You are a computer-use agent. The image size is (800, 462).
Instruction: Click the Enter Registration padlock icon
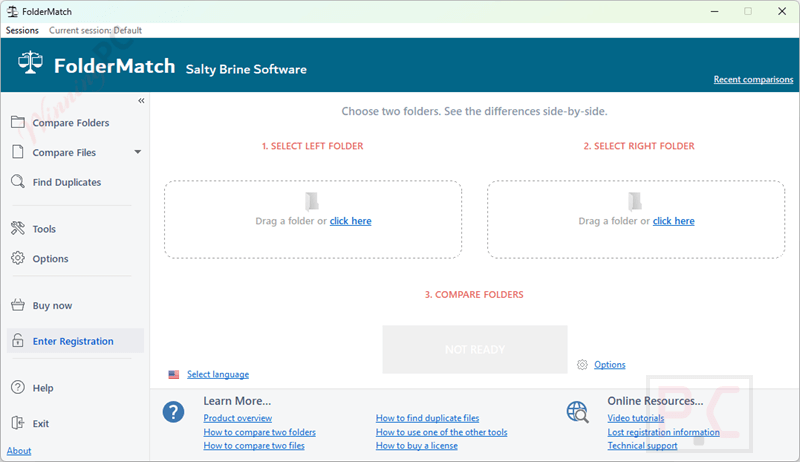(x=18, y=341)
